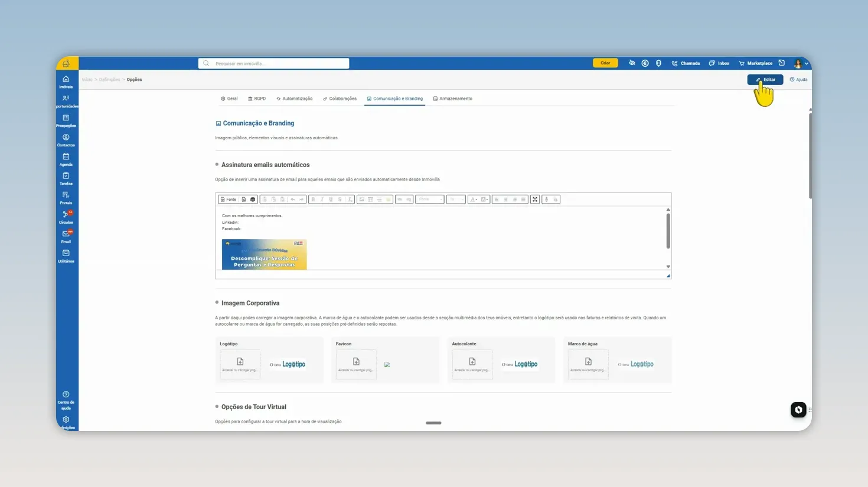This screenshot has width=868, height=487.
Task: Open the Automatização tab
Action: tap(294, 99)
